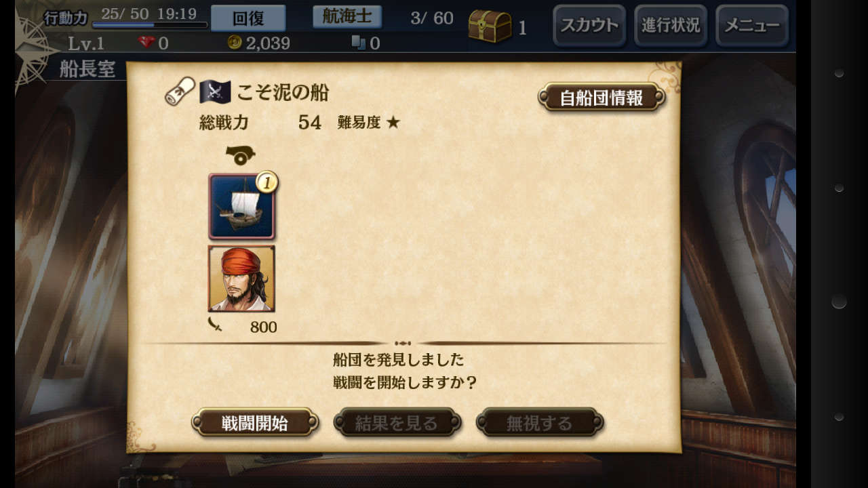
Task: Click the 無視する button
Action: pyautogui.click(x=540, y=423)
